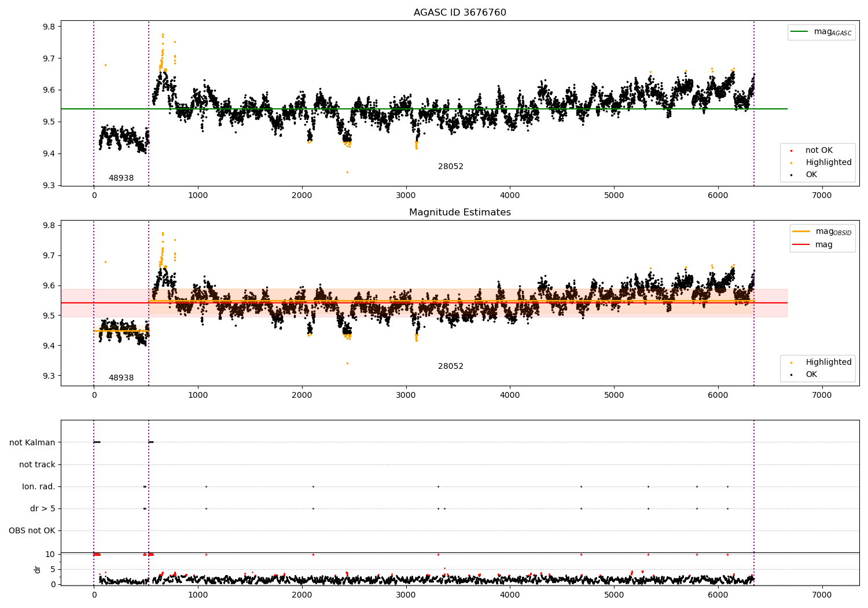This screenshot has height=608, width=868.
Task: Click the '48938' obsid label in top plot
Action: 121,178
